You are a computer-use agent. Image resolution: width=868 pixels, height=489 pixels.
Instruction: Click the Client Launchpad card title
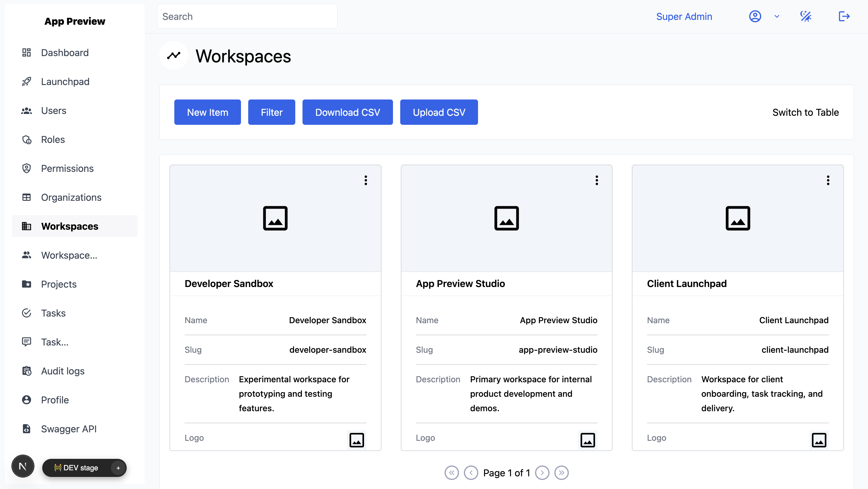click(x=687, y=284)
